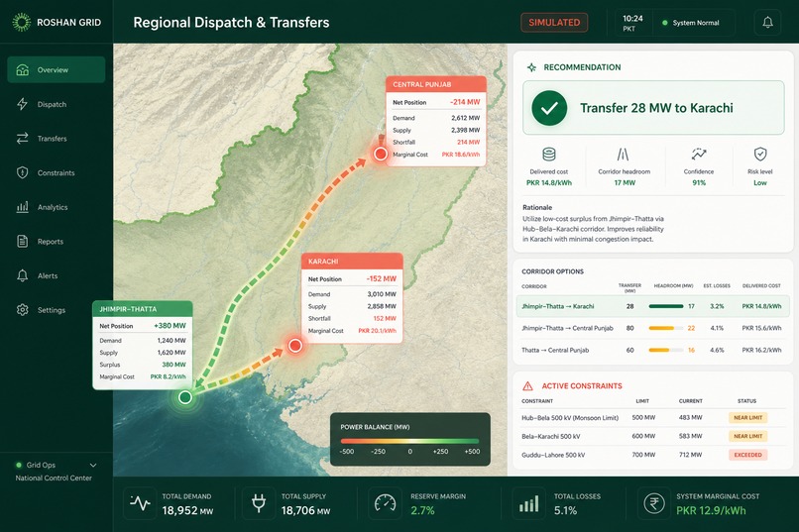The image size is (799, 532).
Task: Click Guddu-Lahore 500 kV constraint row
Action: click(x=652, y=455)
